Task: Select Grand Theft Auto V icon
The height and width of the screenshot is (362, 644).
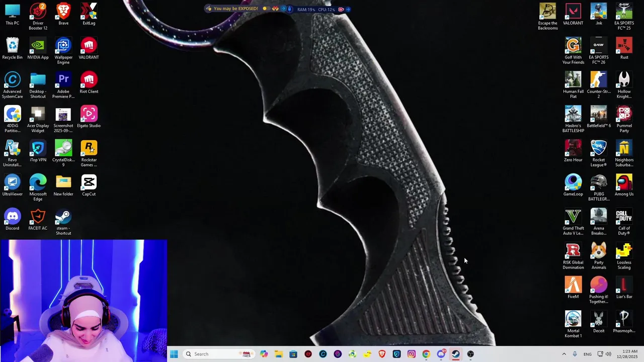Action: coord(573,222)
